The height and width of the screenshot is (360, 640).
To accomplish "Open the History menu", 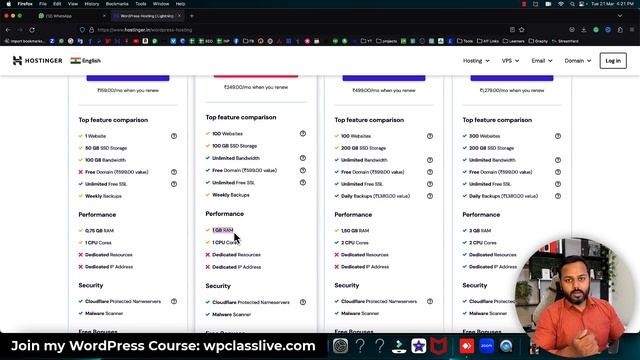I will [x=91, y=4].
